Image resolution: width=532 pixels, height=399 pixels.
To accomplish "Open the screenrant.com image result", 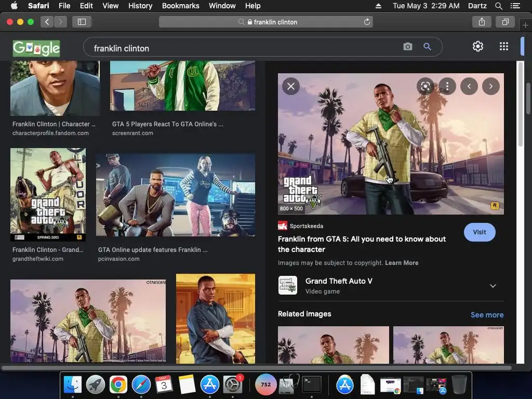I will pos(182,86).
